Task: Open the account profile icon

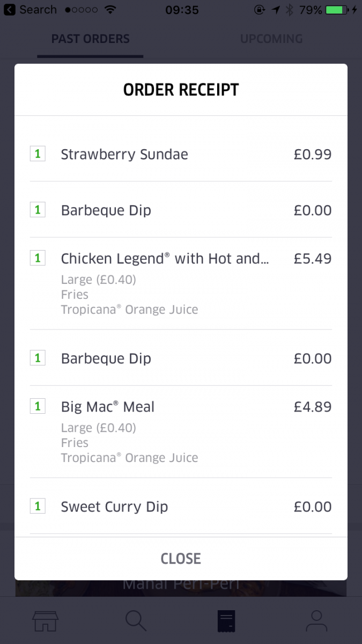Action: [316, 621]
